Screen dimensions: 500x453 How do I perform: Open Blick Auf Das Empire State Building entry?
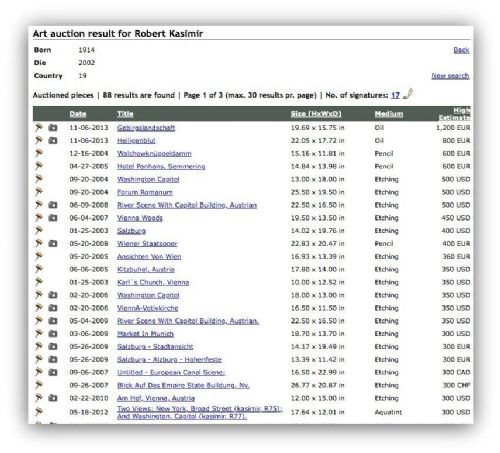(x=183, y=385)
